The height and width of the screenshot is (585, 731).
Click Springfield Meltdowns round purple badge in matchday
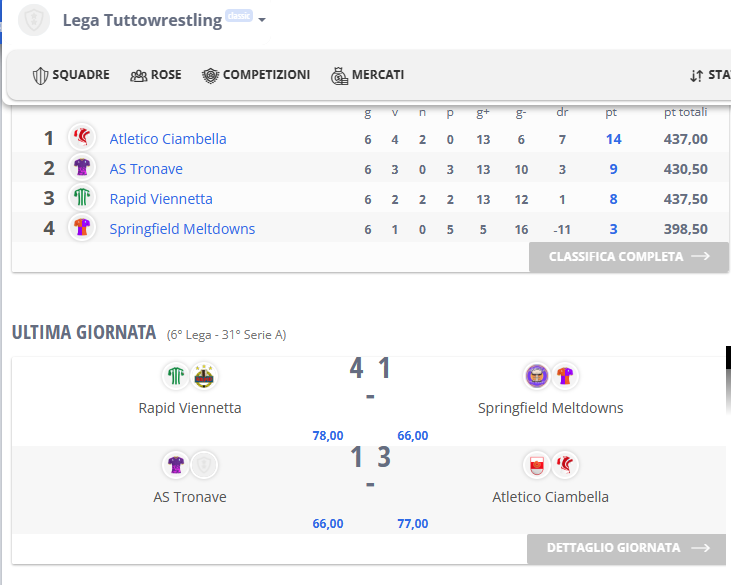(x=537, y=376)
